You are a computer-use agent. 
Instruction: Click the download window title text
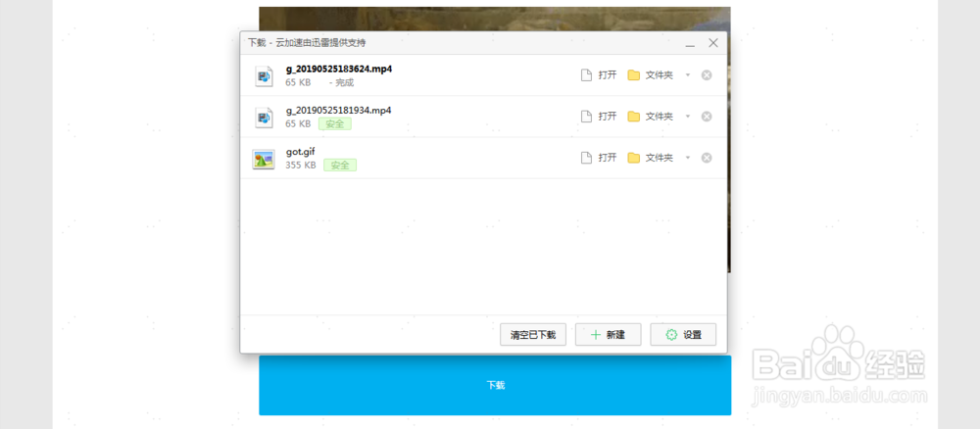click(x=307, y=43)
